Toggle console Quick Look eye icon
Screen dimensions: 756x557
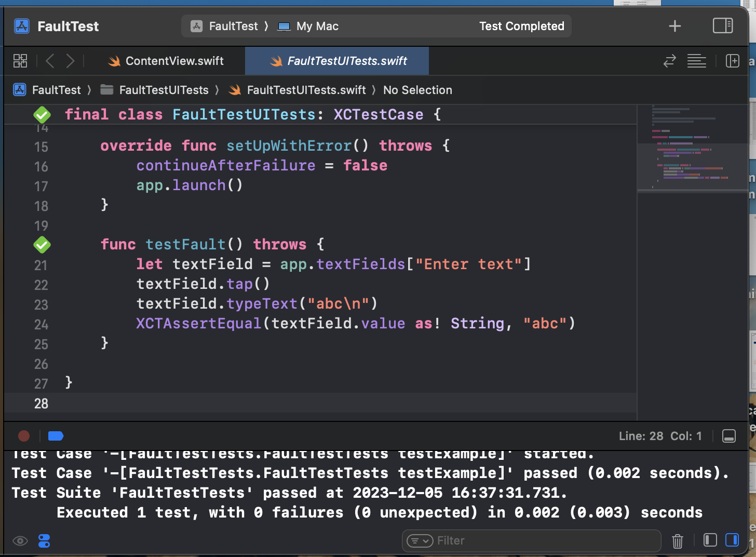pyautogui.click(x=20, y=541)
